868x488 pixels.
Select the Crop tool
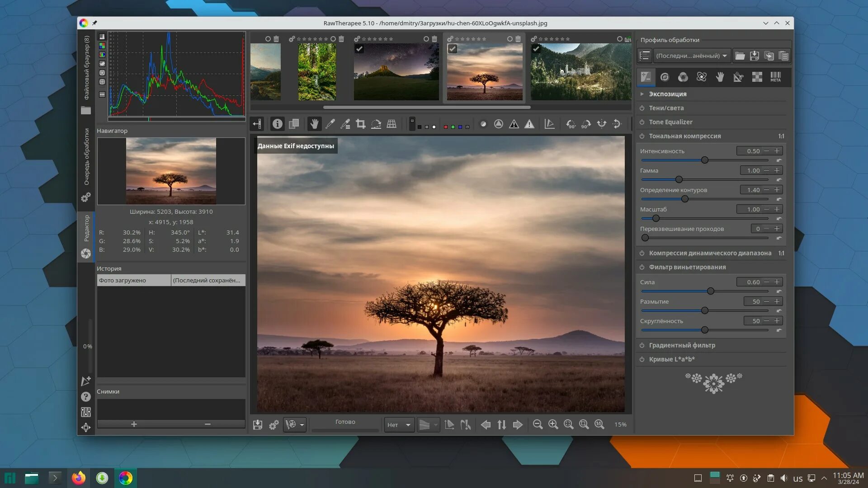pos(360,124)
